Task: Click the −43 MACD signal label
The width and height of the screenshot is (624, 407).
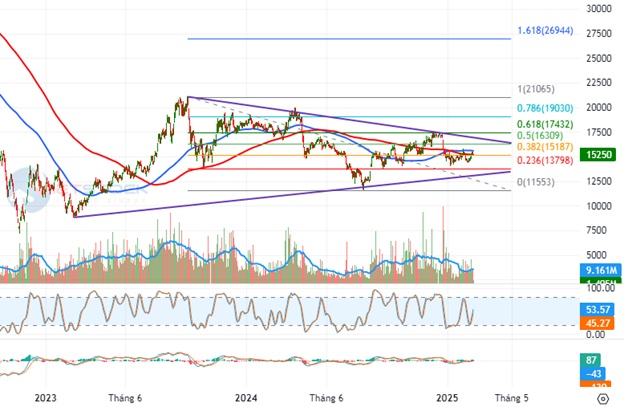Action: (x=596, y=372)
